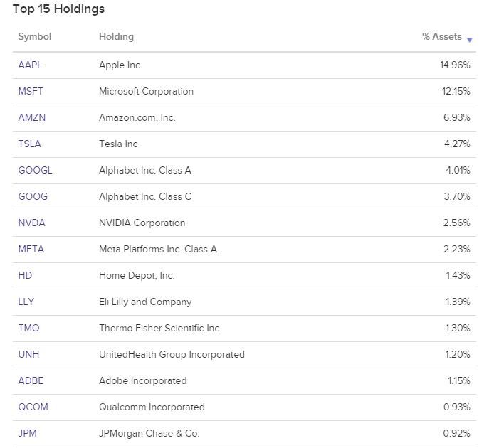Open the AMZN symbol link
This screenshot has height=448, width=494.
pyautogui.click(x=32, y=117)
